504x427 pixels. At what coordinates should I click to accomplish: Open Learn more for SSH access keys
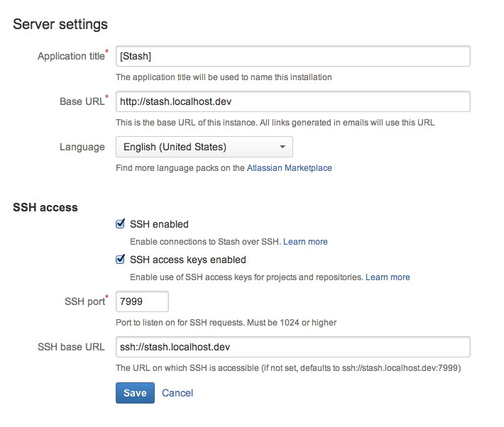coord(388,277)
